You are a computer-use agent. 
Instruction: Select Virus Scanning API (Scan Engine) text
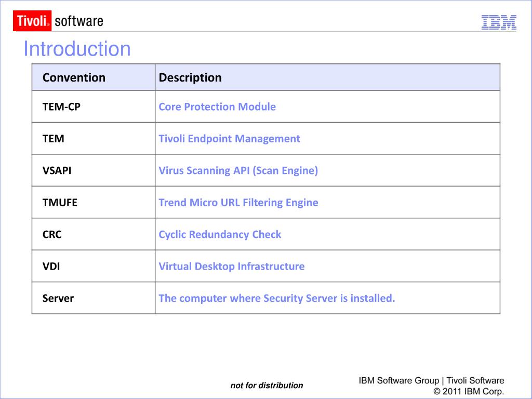[x=238, y=170]
